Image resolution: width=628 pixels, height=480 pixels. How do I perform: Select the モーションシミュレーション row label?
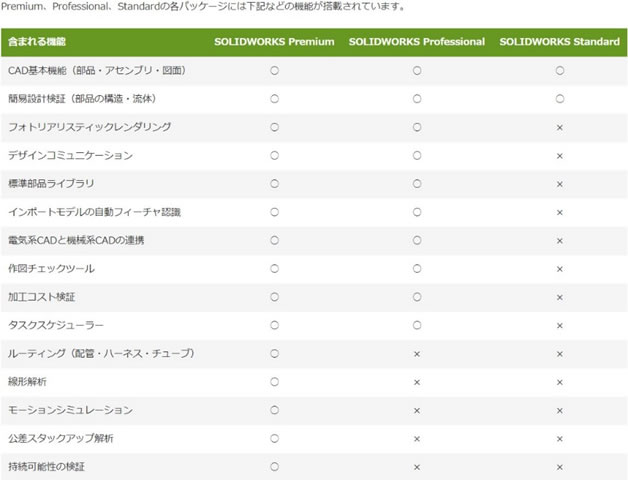pyautogui.click(x=70, y=410)
